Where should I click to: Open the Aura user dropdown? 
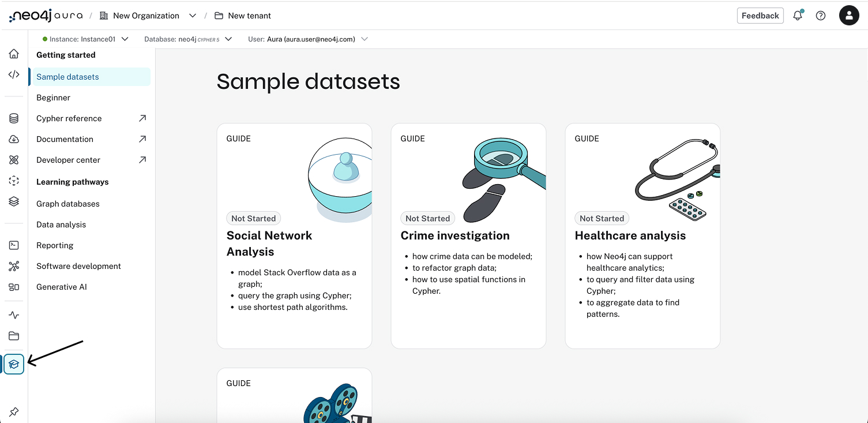[x=364, y=39]
